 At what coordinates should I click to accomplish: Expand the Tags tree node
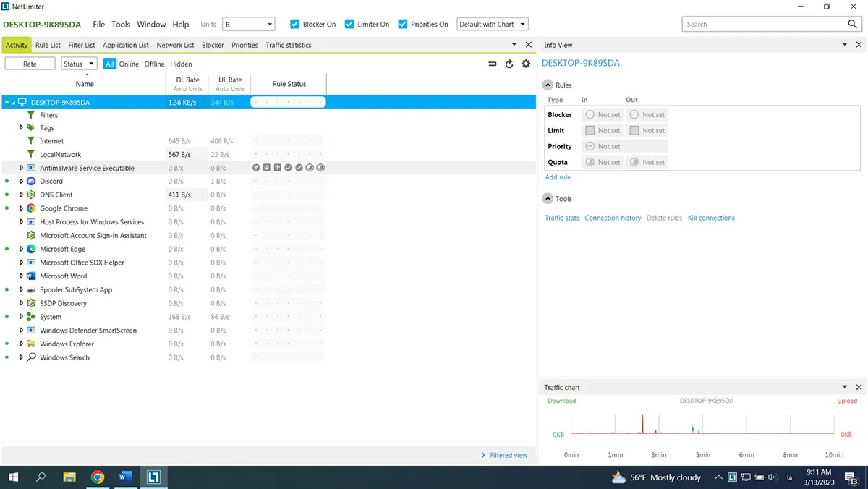pos(22,128)
